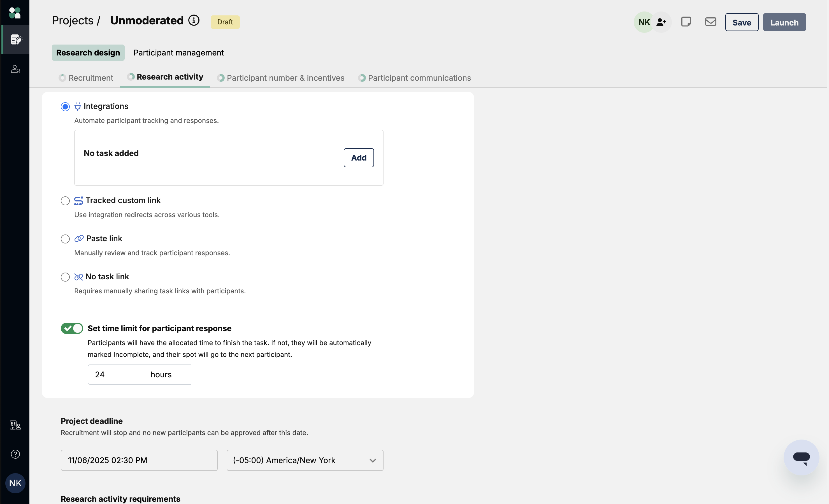
Task: Disable the time limit toggle
Action: coord(72,328)
